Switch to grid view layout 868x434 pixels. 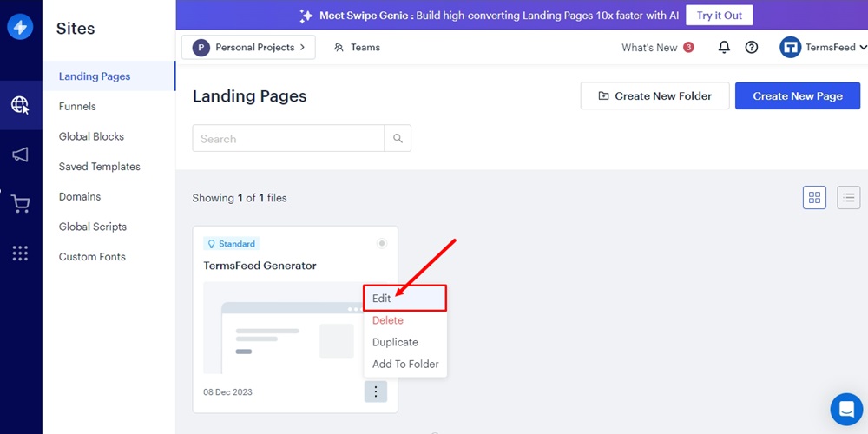click(x=814, y=198)
